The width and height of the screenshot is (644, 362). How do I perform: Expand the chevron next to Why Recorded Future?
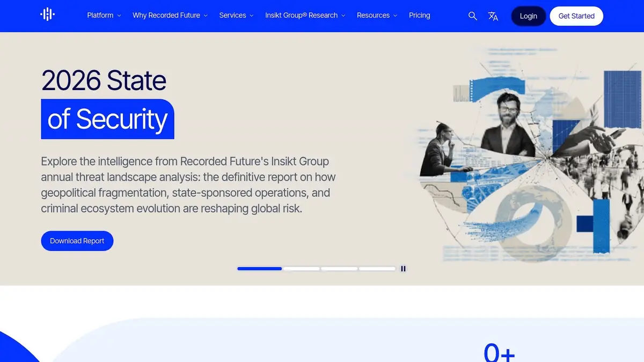(x=206, y=16)
